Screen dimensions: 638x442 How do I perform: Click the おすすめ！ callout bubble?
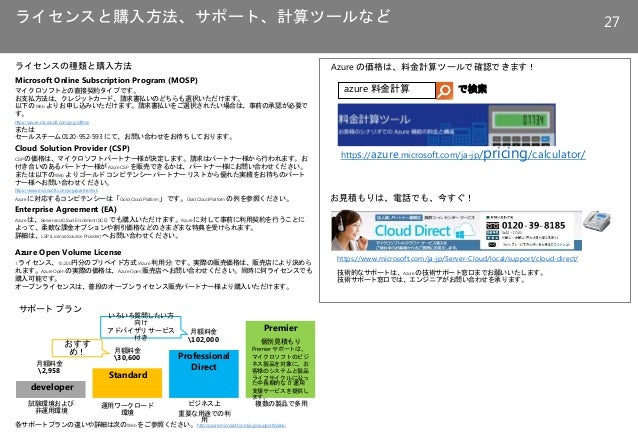(x=77, y=348)
